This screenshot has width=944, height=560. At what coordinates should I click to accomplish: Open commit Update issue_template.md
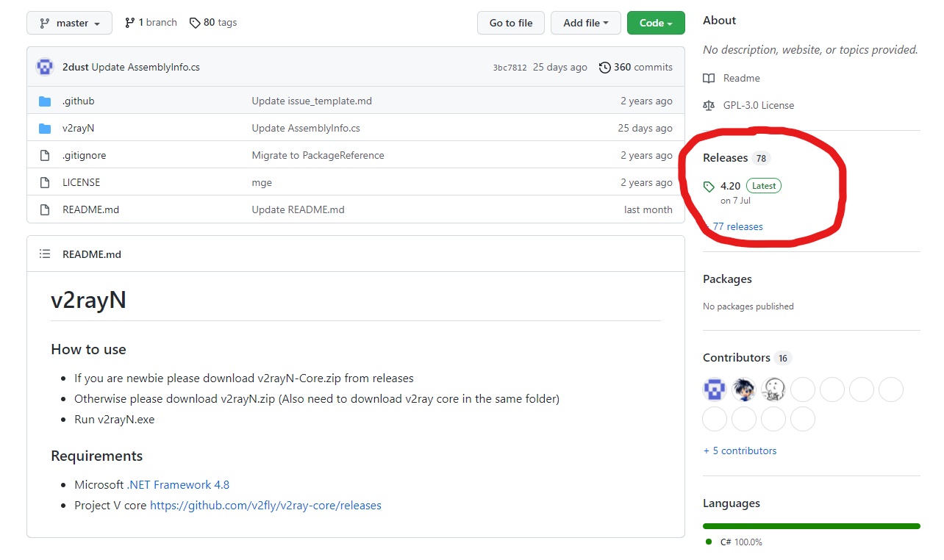312,101
